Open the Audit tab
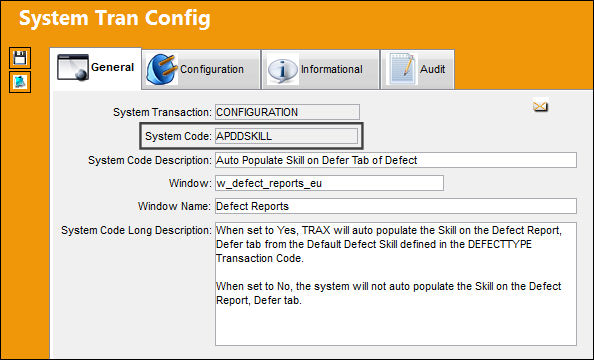594x360 pixels. [x=417, y=70]
